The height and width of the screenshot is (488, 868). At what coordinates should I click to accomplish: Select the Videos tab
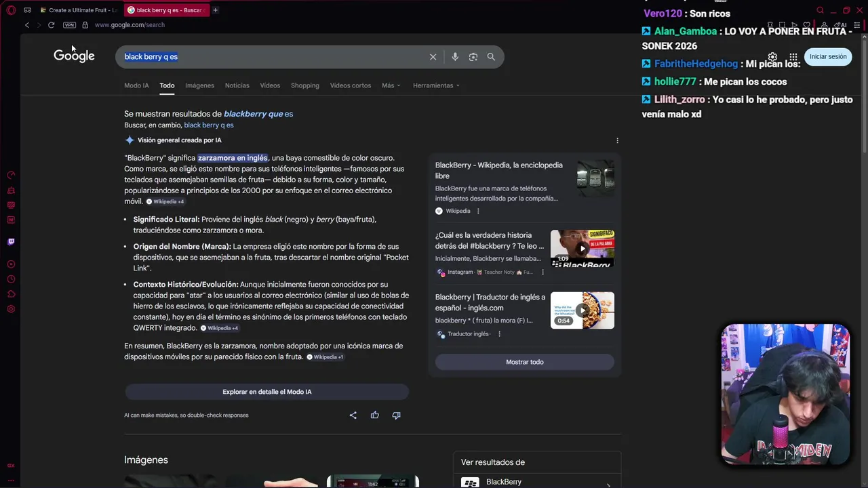[270, 85]
